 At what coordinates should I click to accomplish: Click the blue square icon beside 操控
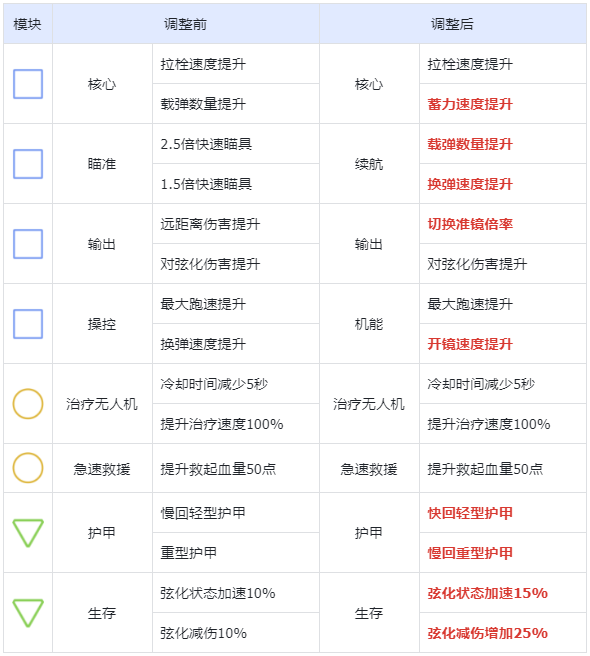[28, 324]
